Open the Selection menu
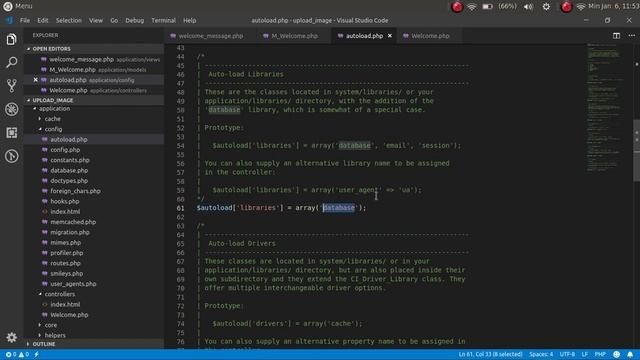 coord(69,20)
